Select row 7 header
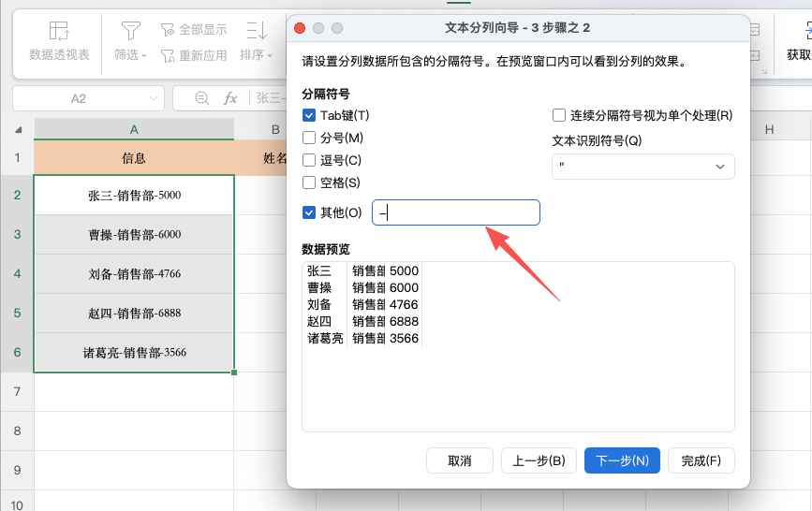This screenshot has width=812, height=511. [x=17, y=392]
